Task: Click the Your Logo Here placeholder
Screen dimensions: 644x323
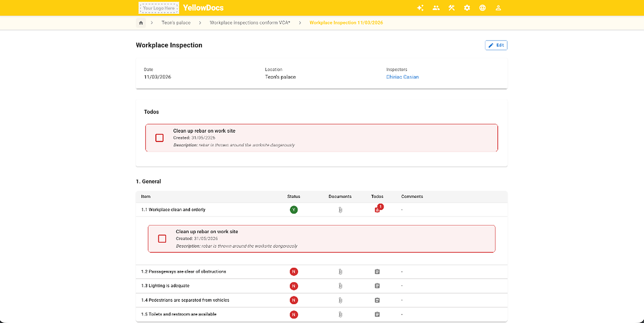Action: click(x=159, y=8)
